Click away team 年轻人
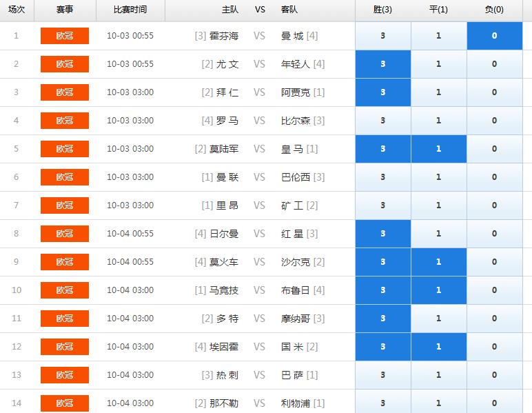This screenshot has height=413, width=532. point(296,64)
